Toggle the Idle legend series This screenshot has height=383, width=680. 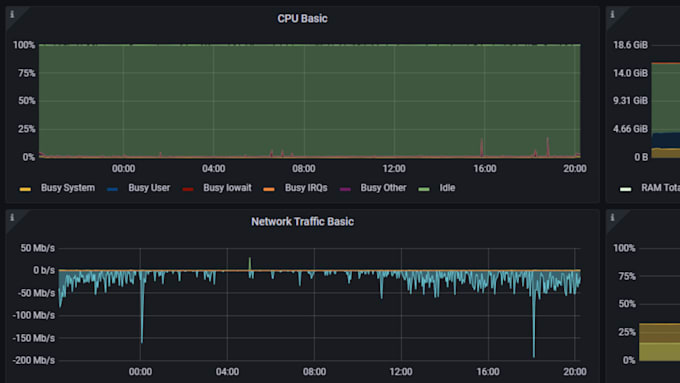(447, 188)
